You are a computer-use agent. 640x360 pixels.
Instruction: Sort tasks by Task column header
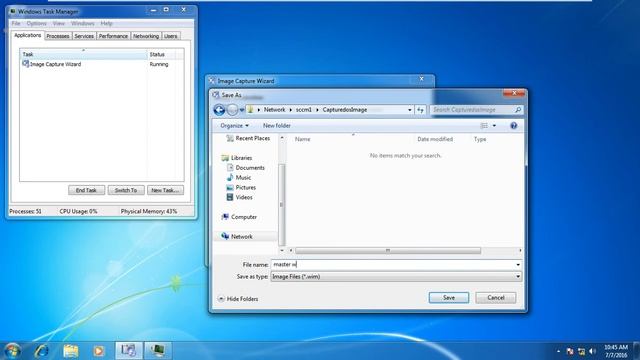84,54
